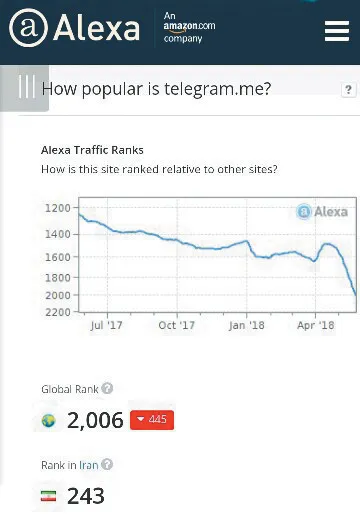Click the Jul '17 chart axis label
Screen dimensions: 360x514
(106, 325)
